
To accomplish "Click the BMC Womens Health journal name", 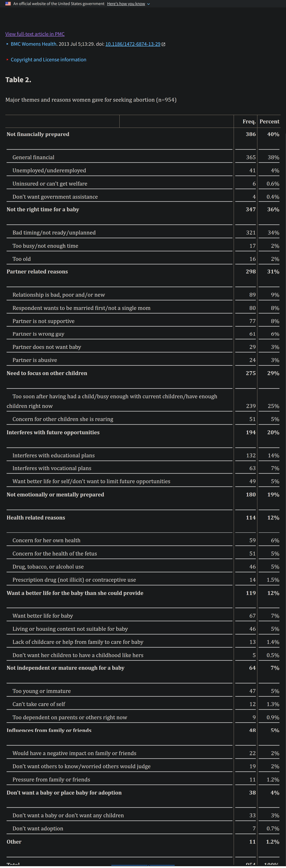I will click(x=33, y=44).
